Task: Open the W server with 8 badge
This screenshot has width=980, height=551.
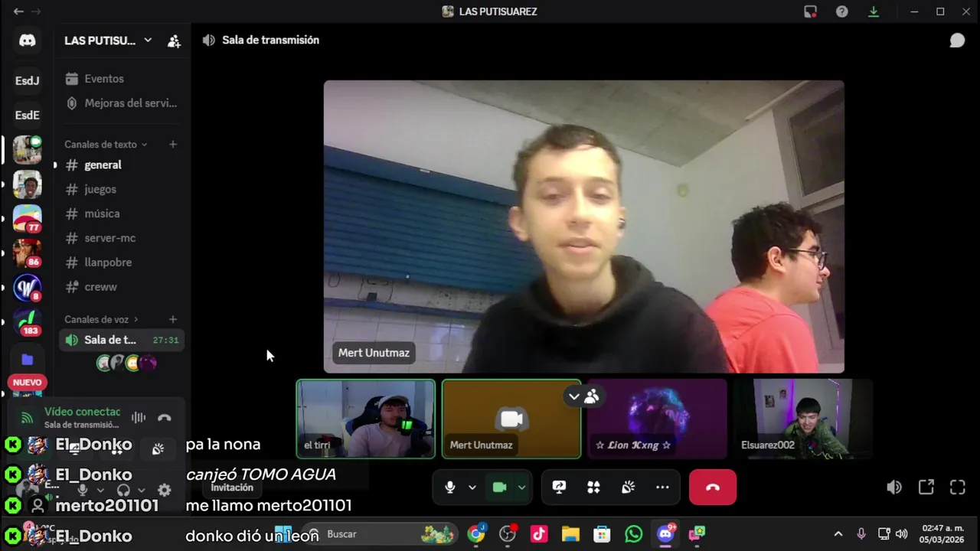Action: [28, 288]
